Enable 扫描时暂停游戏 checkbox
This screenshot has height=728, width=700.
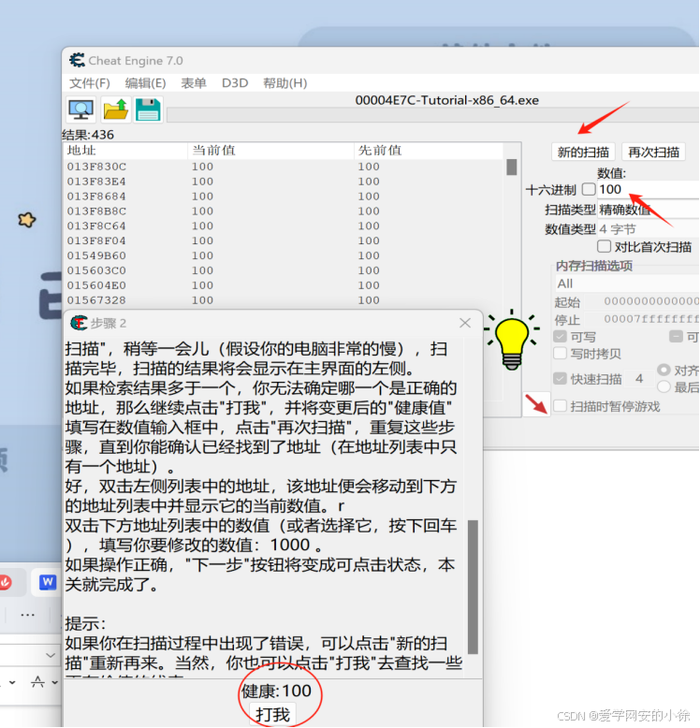[x=561, y=406]
